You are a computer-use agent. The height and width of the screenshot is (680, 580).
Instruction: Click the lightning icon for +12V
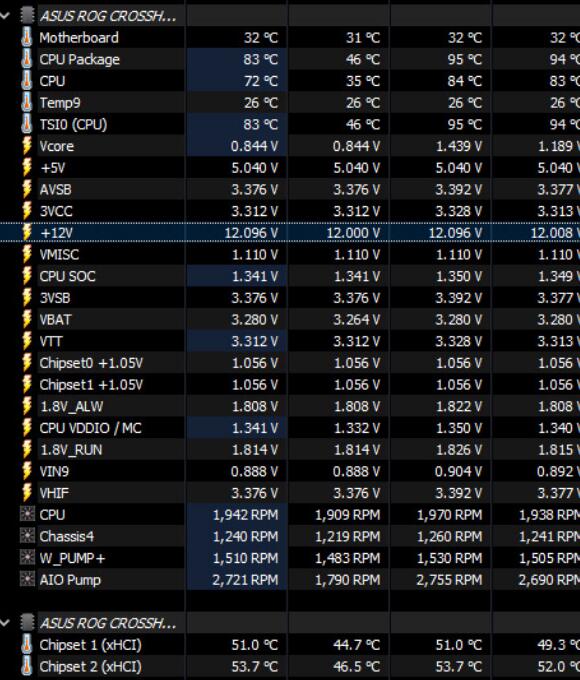pyautogui.click(x=27, y=232)
